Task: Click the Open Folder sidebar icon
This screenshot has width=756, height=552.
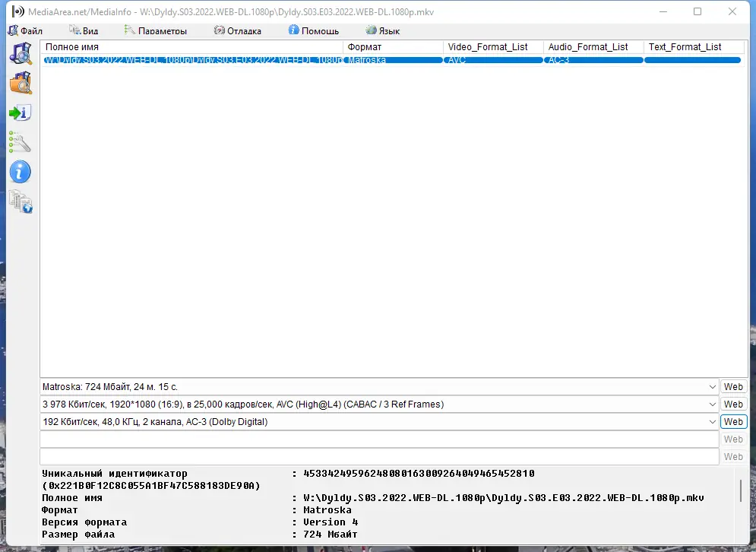Action: click(21, 83)
